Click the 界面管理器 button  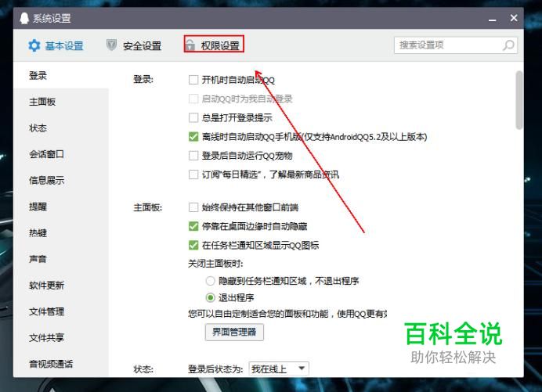click(x=234, y=333)
